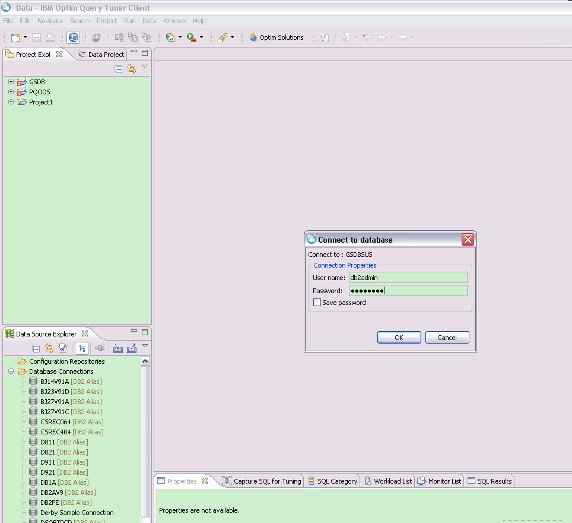The height and width of the screenshot is (523, 572).
Task: Click the pencil wizard toolbar icon
Action: 223,37
